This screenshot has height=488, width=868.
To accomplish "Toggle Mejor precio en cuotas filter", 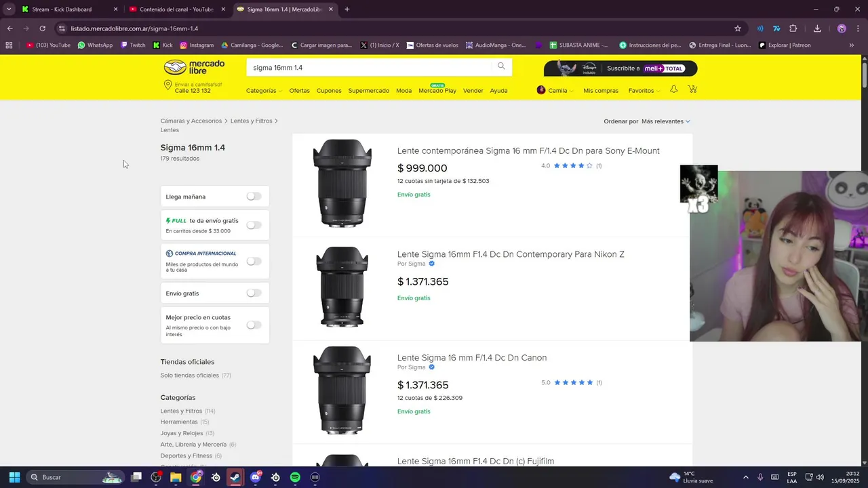I will (x=254, y=325).
